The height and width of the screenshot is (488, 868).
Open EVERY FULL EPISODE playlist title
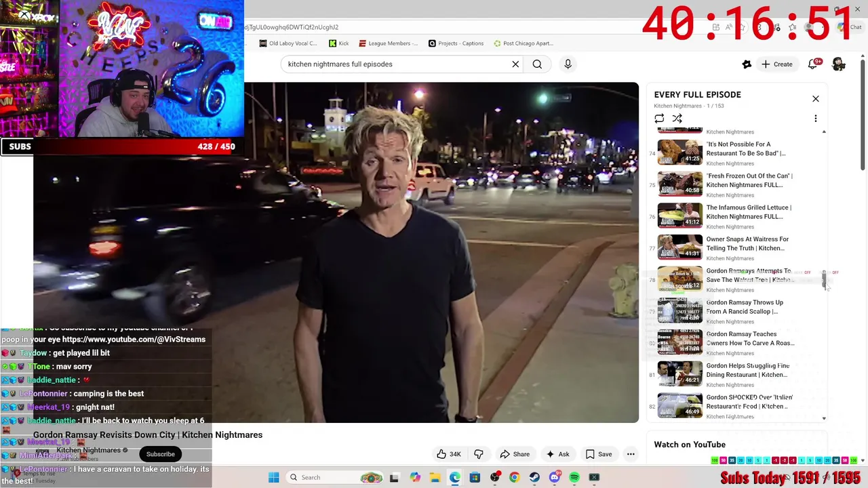pos(697,95)
